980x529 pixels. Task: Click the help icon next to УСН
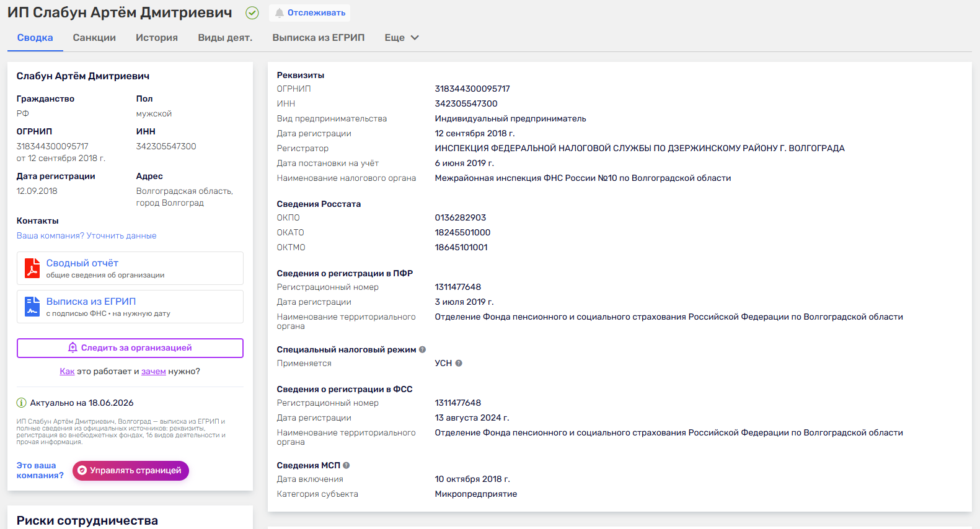click(x=459, y=363)
